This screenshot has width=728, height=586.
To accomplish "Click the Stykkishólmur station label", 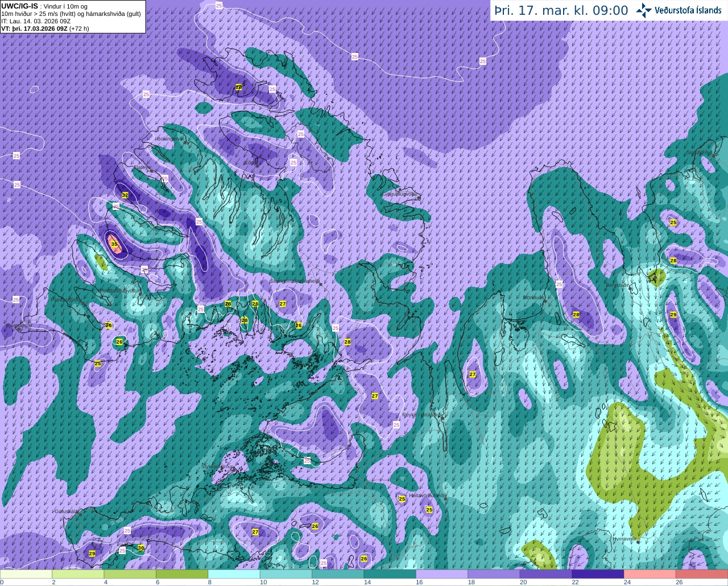I will [x=218, y=466].
